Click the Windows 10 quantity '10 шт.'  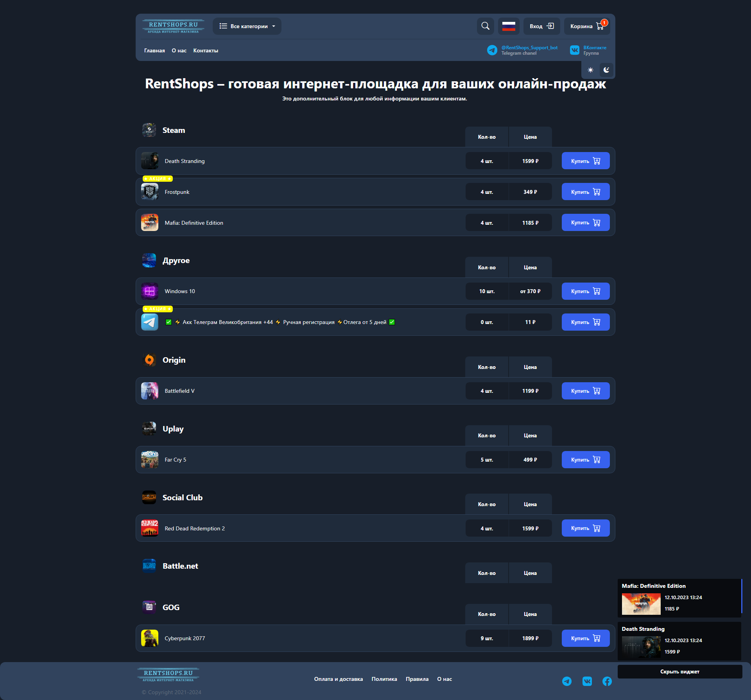pos(487,291)
